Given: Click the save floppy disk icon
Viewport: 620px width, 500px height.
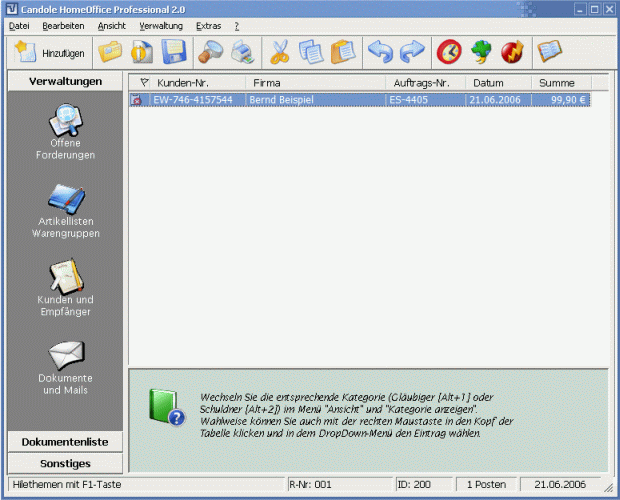Looking at the screenshot, I should 174,51.
